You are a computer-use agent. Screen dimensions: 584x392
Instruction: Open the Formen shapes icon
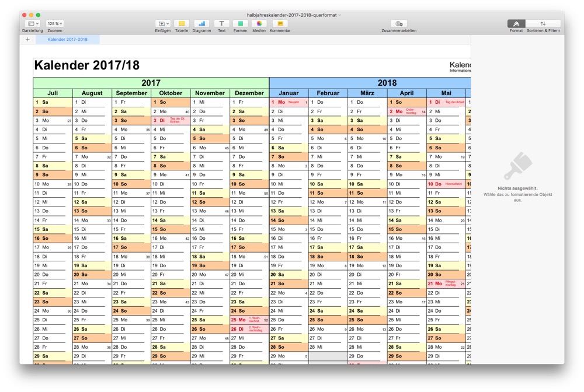pos(240,23)
